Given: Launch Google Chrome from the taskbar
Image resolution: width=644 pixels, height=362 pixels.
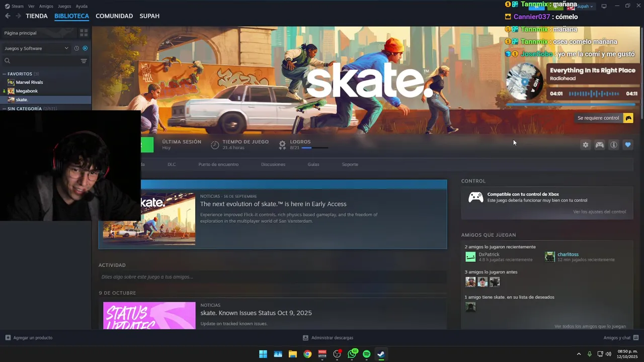Looking at the screenshot, I should point(307,354).
